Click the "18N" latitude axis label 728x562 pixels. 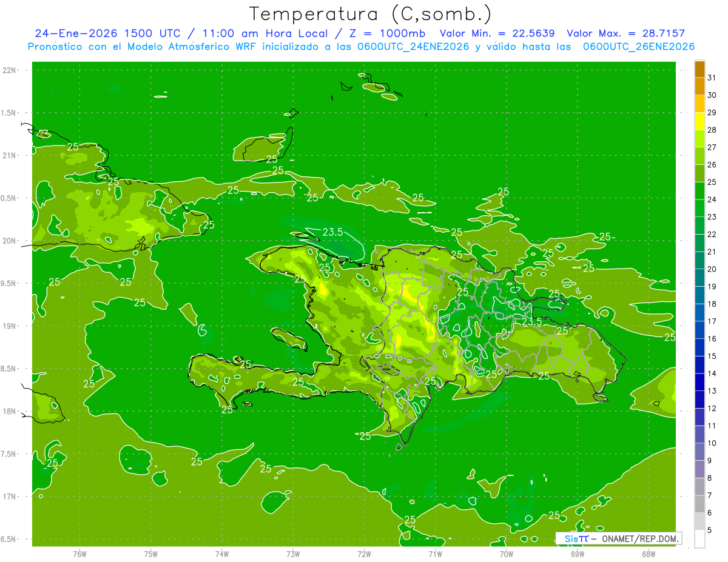pos(8,411)
